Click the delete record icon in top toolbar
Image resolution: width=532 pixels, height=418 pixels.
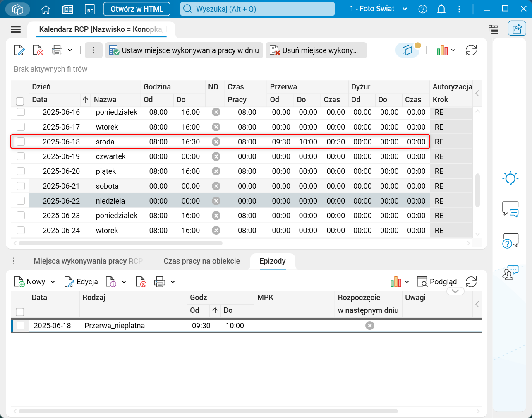tap(38, 50)
